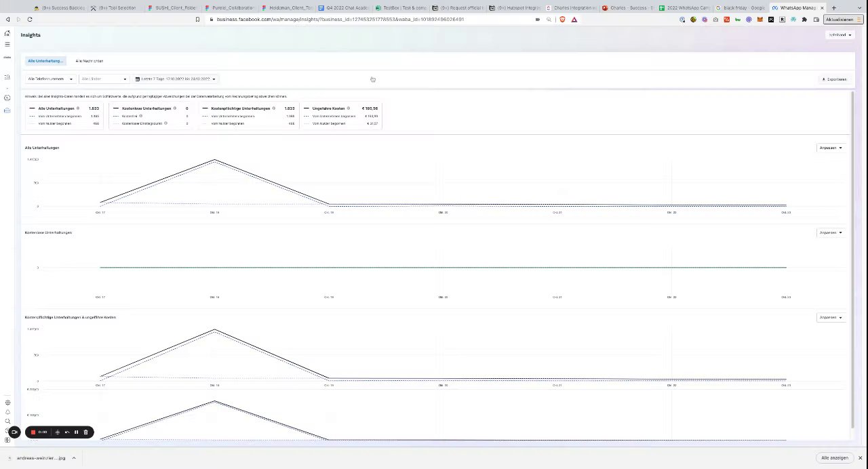Screen dimensions: 868x469
Task: Switch to the Alle Nachrichten tab
Action: [90, 61]
